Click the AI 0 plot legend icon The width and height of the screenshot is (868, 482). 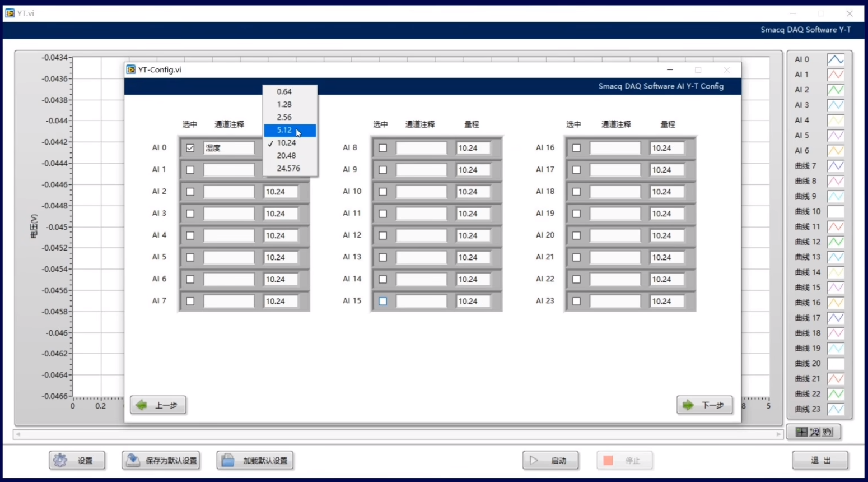pos(835,59)
